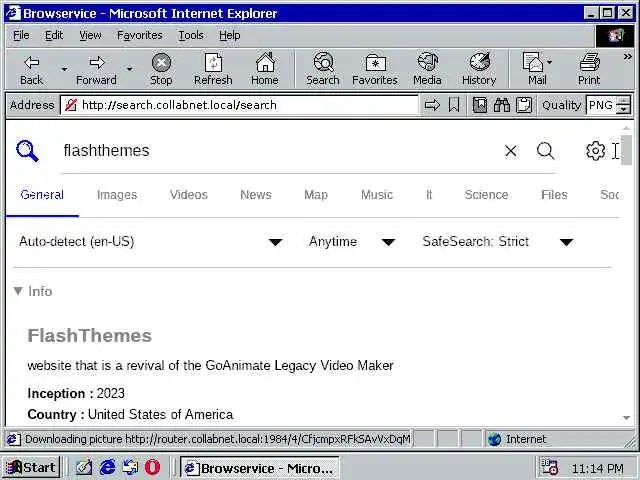Open the Back history dropdown arrow

coord(64,69)
